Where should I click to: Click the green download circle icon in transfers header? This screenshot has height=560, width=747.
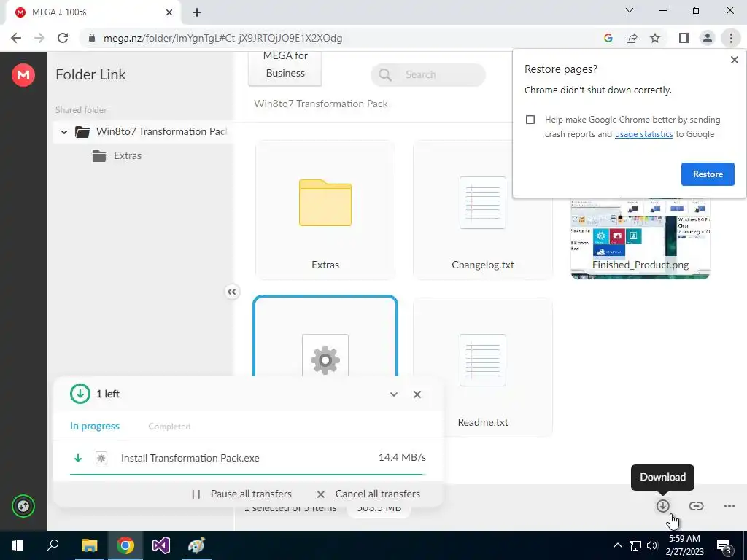coord(80,394)
